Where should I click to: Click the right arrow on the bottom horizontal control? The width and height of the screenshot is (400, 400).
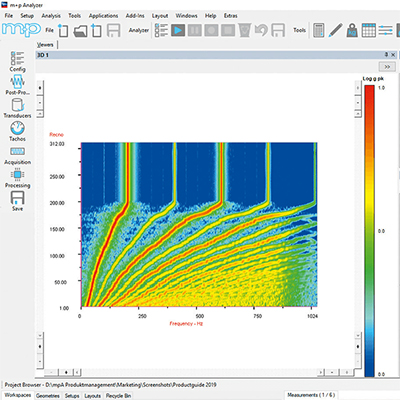(x=321, y=372)
